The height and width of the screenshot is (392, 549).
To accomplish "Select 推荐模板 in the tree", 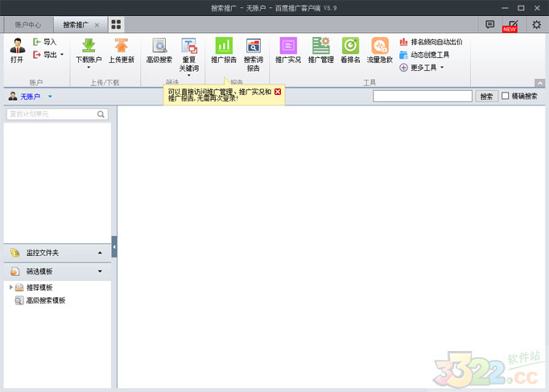I will [x=39, y=287].
